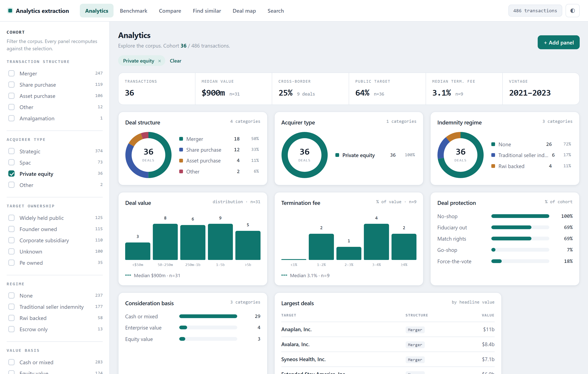Uncheck the Private equity acquirer checkbox
Image resolution: width=588 pixels, height=374 pixels.
click(x=11, y=174)
